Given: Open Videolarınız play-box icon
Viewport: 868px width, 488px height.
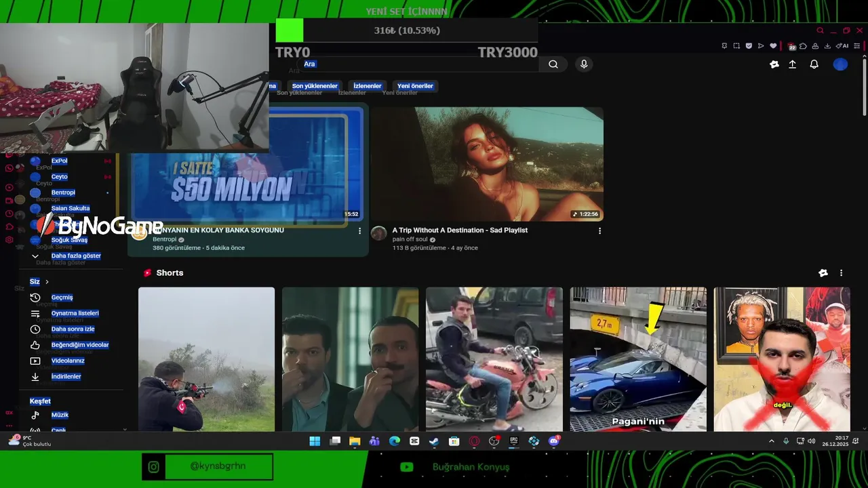Looking at the screenshot, I should tap(35, 361).
